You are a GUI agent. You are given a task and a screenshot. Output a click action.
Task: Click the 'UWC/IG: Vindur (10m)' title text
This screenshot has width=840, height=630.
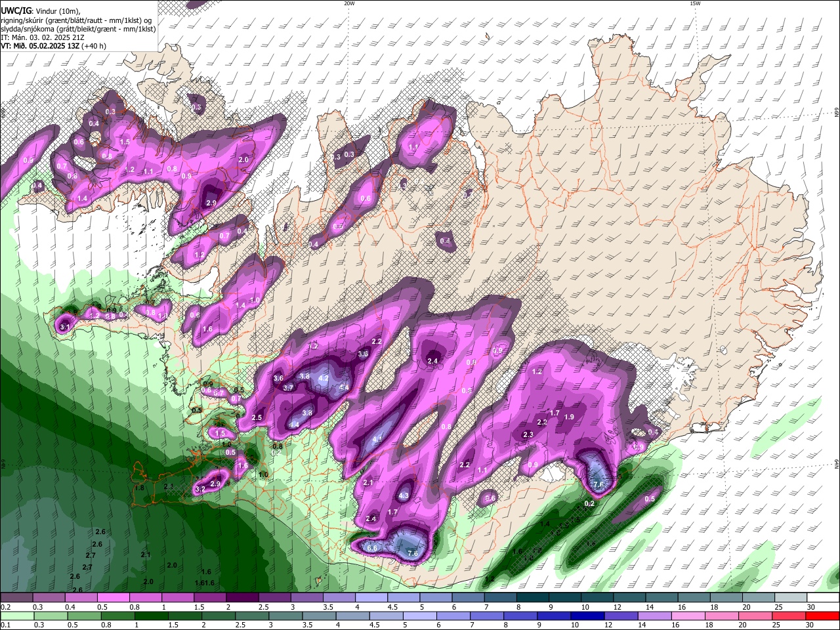pyautogui.click(x=39, y=11)
